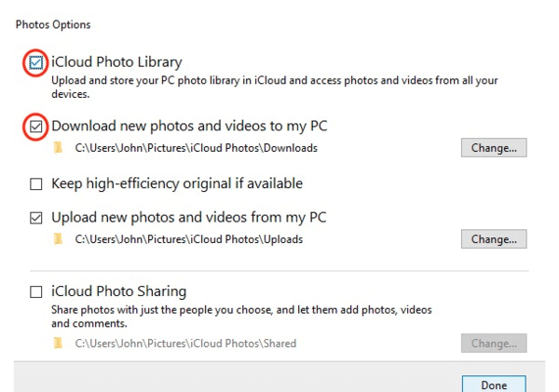This screenshot has width=559, height=392.
Task: Click the Keep high-efficiency original label
Action: point(177,183)
